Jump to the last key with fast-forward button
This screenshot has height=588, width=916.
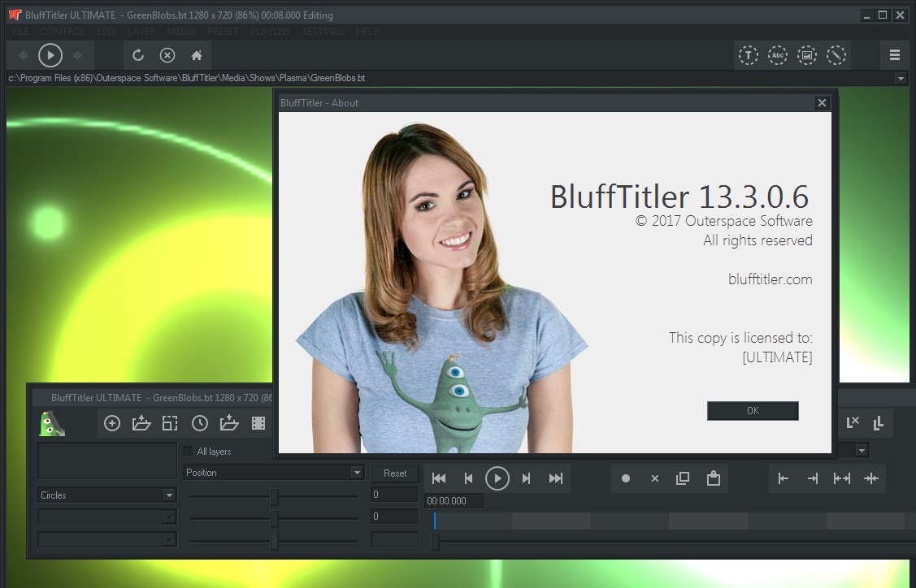pos(556,479)
